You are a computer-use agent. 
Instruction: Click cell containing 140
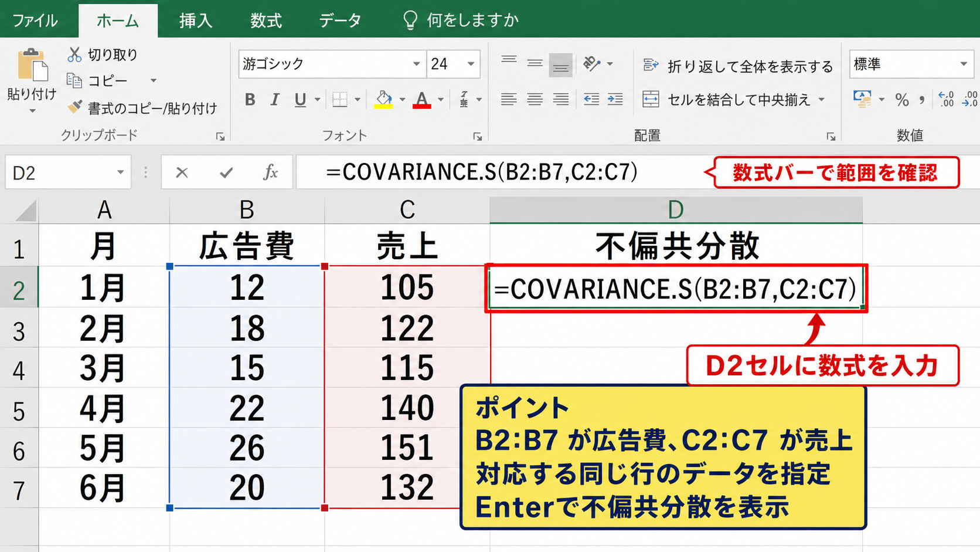click(407, 408)
